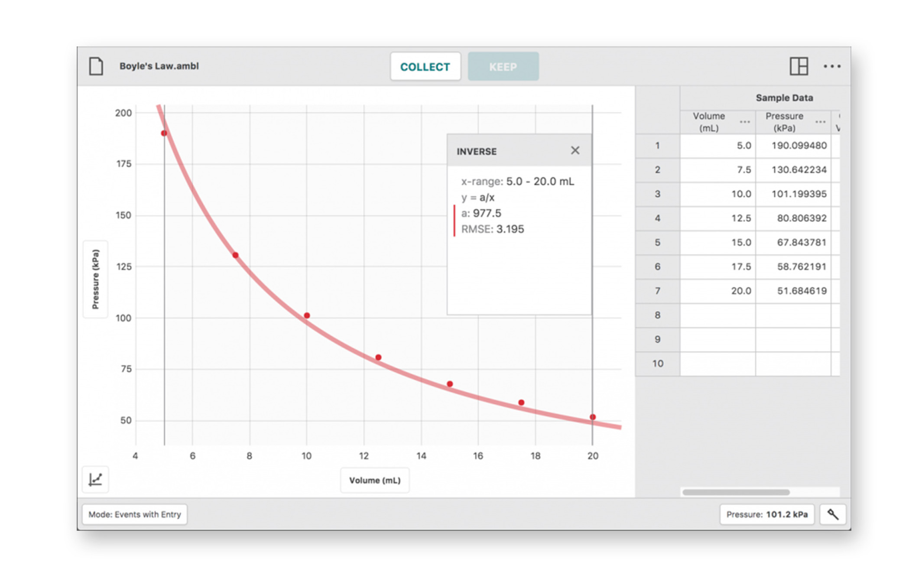Screen dimensions: 922x588
Task: Select the pressure cell 101.199395
Action: (x=793, y=194)
